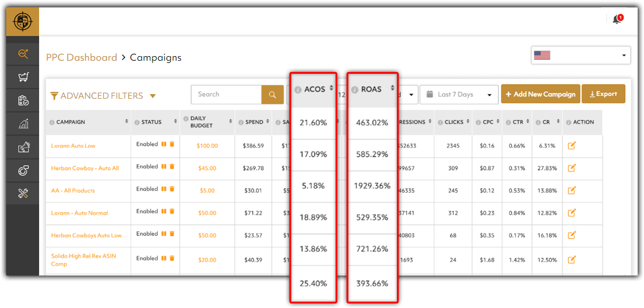Viewport: 644px width, 308px height.
Task: Delete the Lorann Auto Low campaign
Action: 172,144
